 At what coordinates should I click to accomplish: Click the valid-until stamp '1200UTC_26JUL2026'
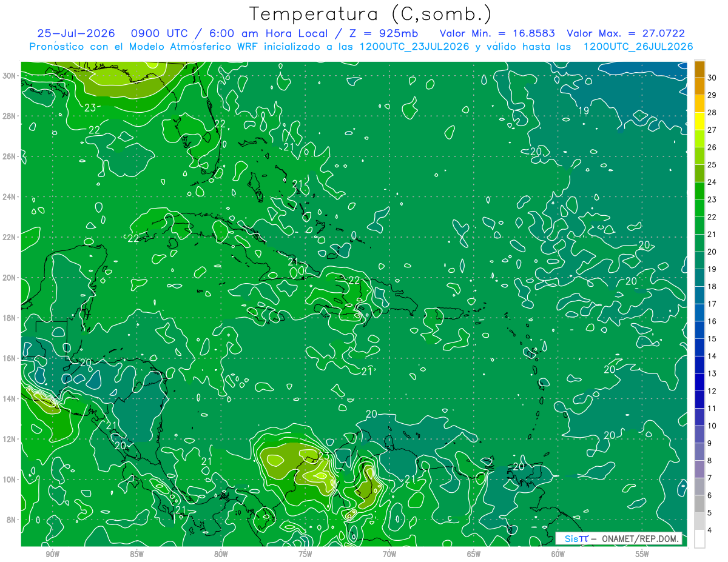tap(638, 47)
